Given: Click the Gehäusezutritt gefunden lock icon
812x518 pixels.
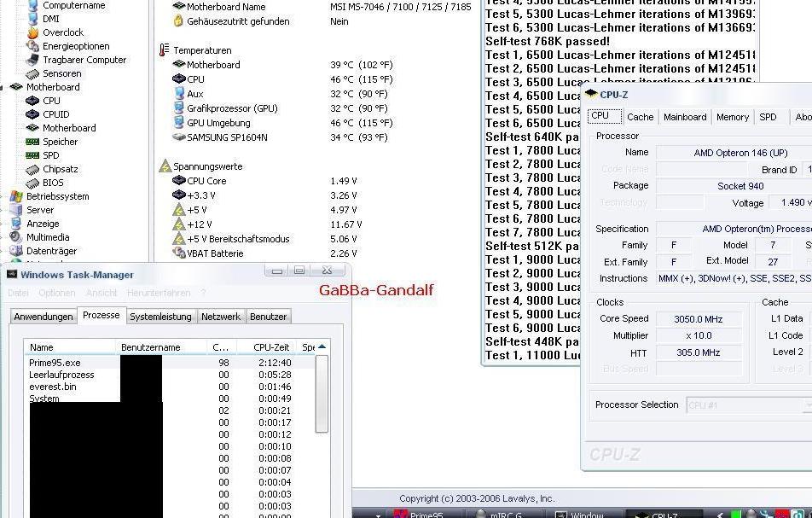Looking at the screenshot, I should [x=178, y=20].
